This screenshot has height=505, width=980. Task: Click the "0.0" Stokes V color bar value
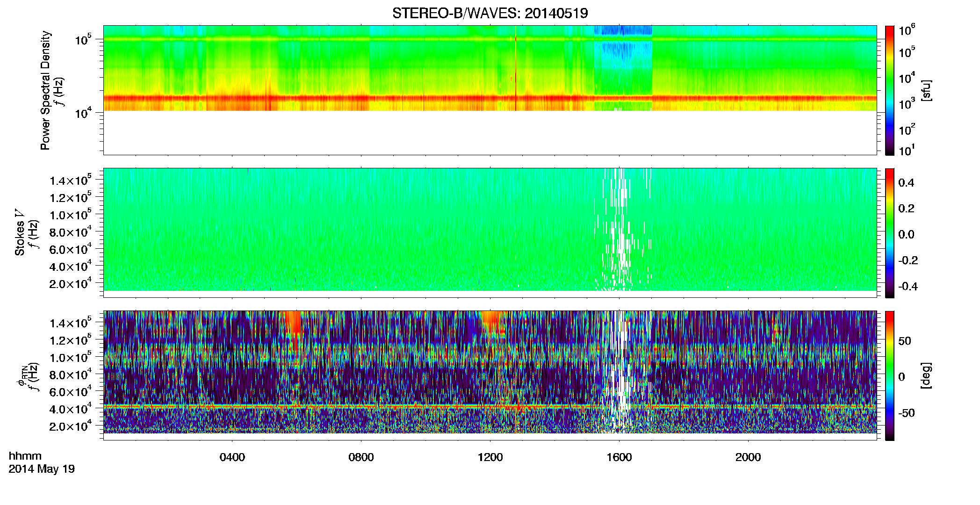(906, 235)
